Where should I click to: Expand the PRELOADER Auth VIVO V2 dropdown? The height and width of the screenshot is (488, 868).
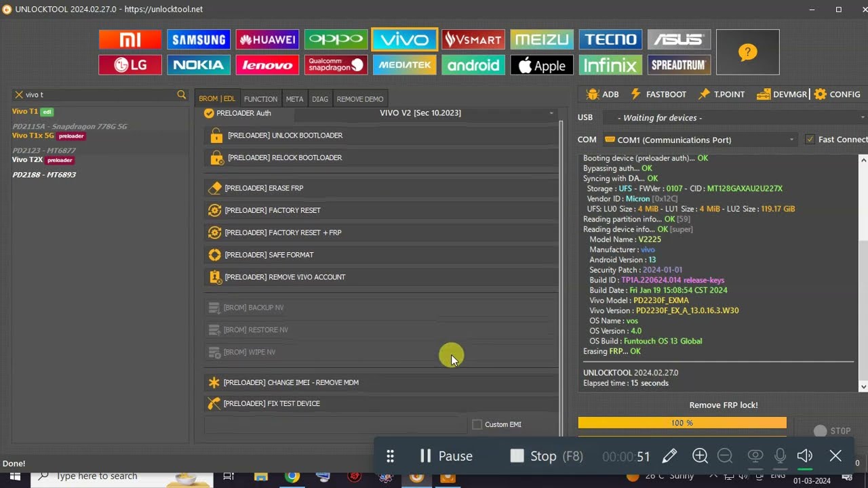pyautogui.click(x=551, y=113)
